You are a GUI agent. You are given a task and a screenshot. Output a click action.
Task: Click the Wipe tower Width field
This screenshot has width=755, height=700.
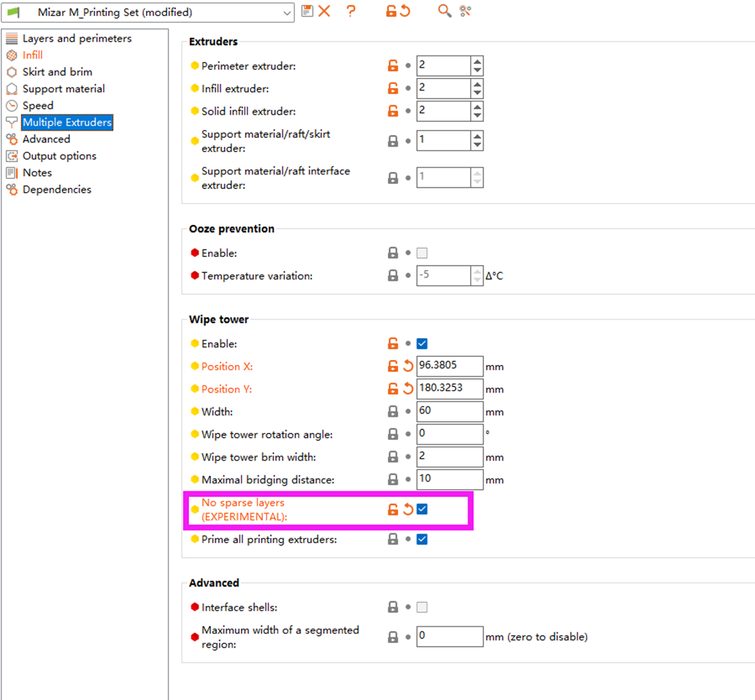point(450,412)
